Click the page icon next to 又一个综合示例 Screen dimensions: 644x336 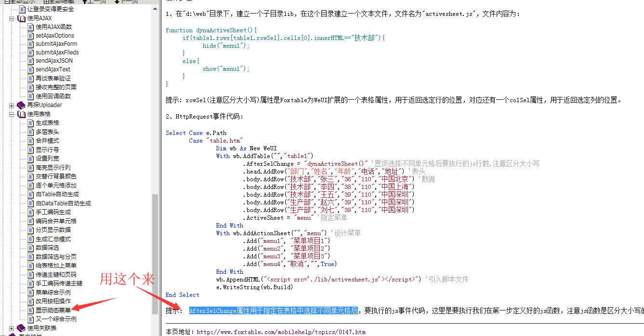coord(31,319)
